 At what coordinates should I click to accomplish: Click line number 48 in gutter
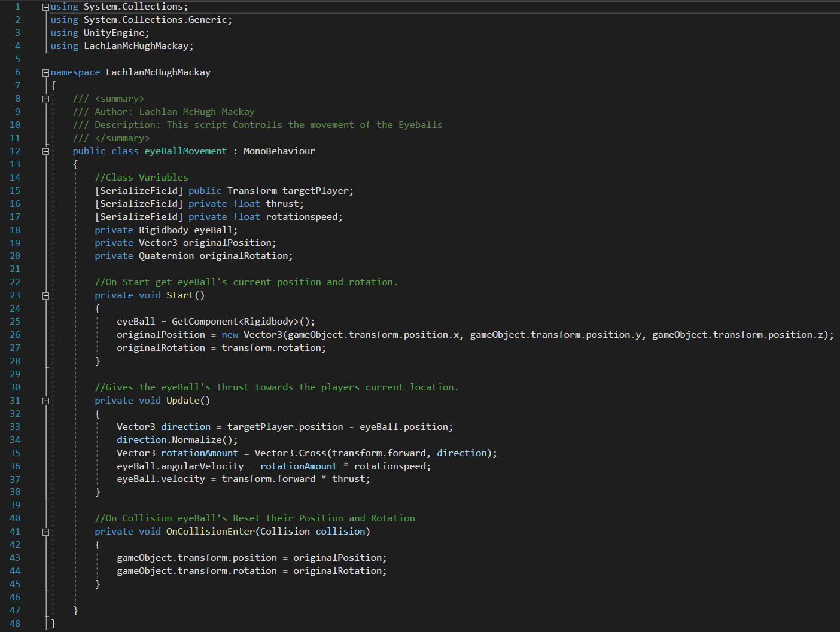click(15, 623)
